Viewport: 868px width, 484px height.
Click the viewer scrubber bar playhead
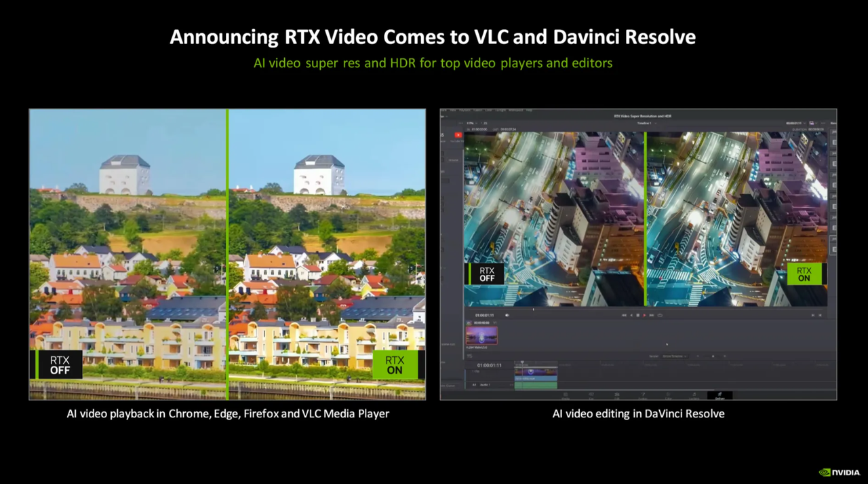(x=533, y=310)
